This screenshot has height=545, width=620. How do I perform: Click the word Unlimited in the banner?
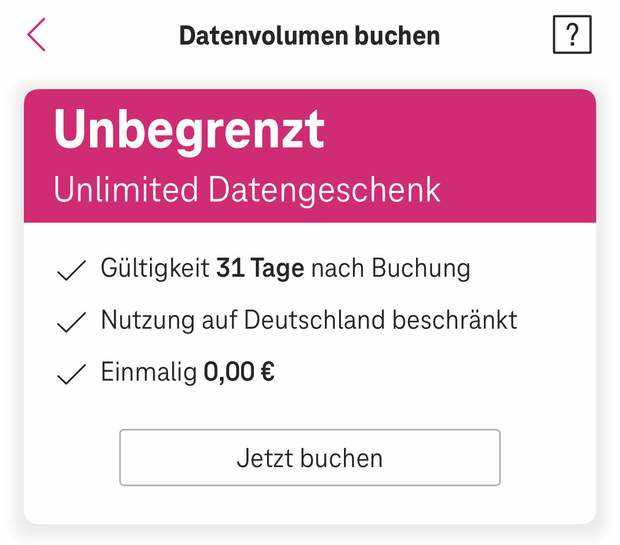click(x=126, y=189)
